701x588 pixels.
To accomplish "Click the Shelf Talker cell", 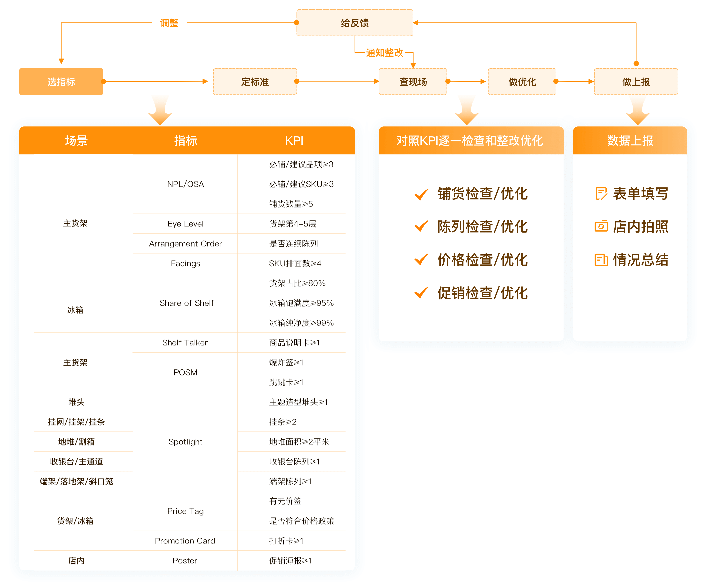I will tap(186, 343).
